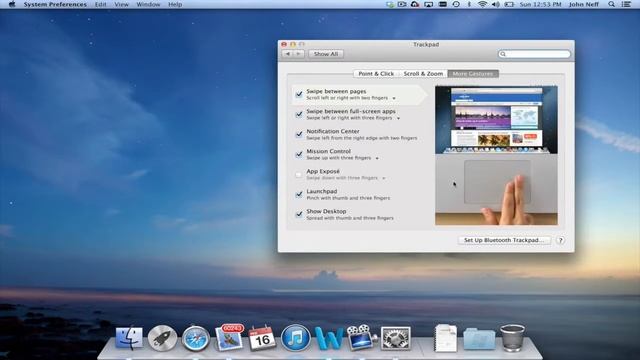The width and height of the screenshot is (640, 360).
Task: Click the Trackpad window title bar
Action: (426, 44)
